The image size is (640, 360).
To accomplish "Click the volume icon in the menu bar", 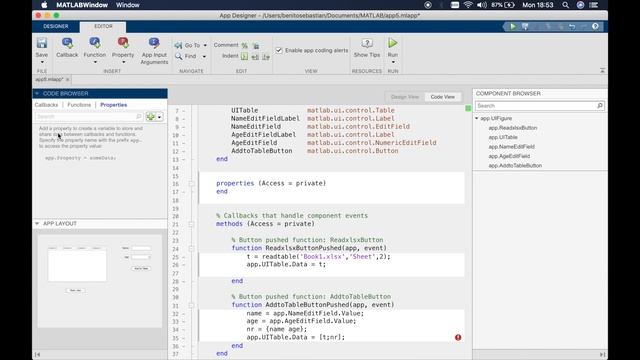I will pos(482,5).
